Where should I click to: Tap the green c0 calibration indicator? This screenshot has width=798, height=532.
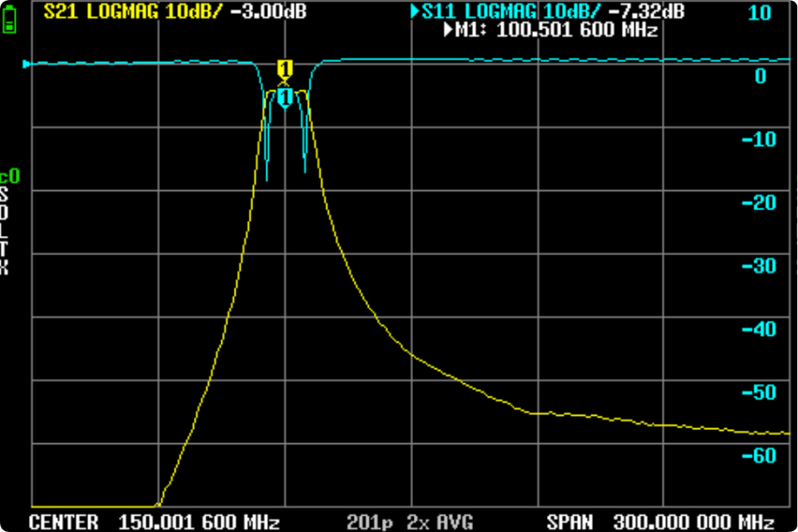point(9,177)
